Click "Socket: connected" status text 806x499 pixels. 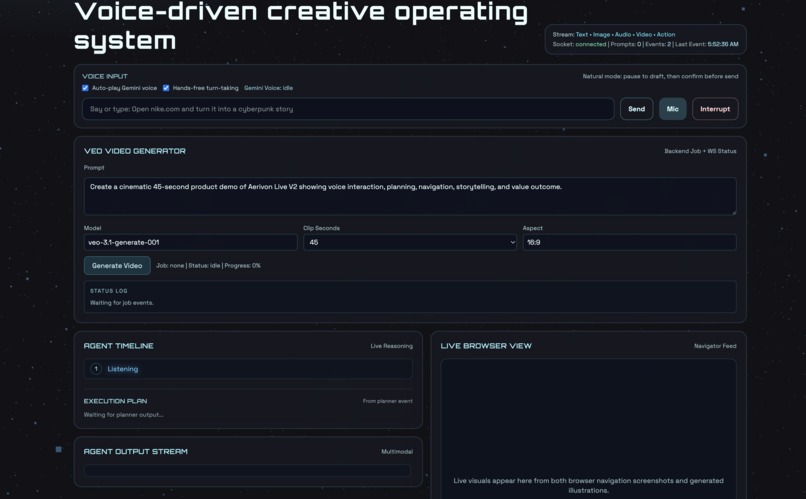click(x=579, y=44)
